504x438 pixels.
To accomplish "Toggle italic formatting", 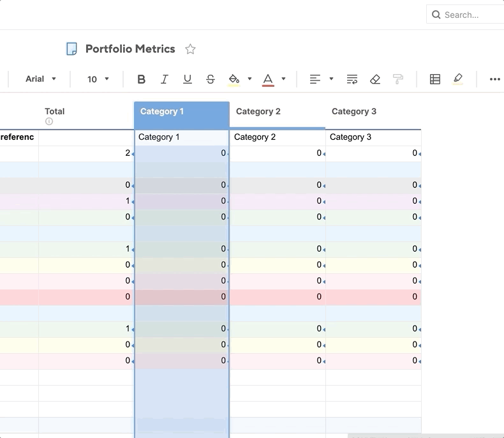I will point(165,79).
